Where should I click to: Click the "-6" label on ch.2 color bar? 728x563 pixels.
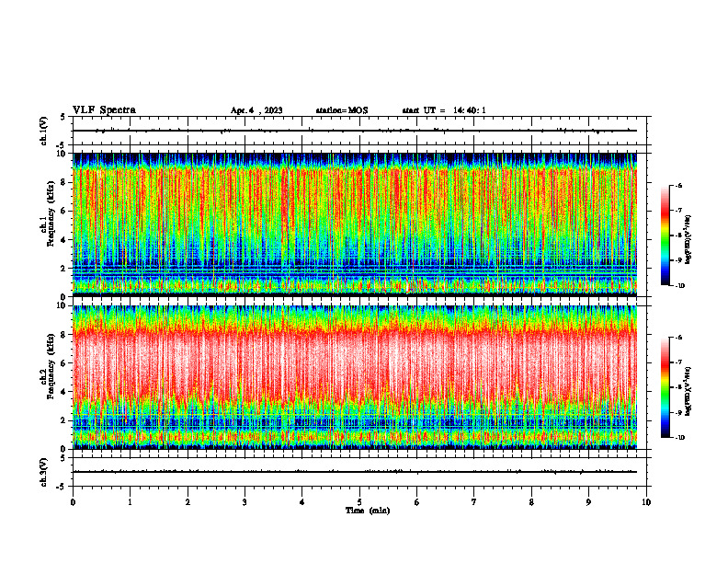pos(678,338)
